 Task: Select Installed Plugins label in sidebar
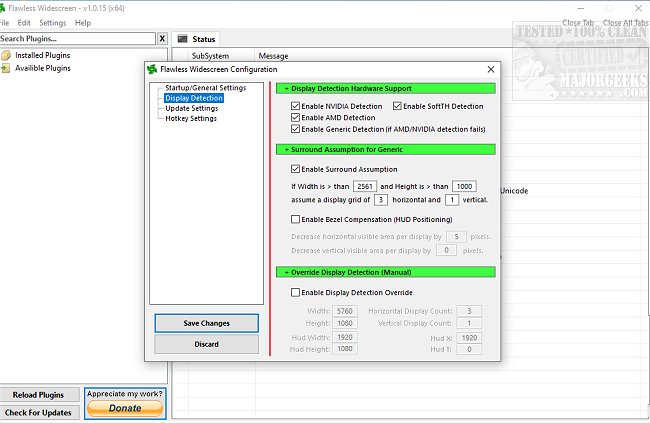tap(43, 55)
